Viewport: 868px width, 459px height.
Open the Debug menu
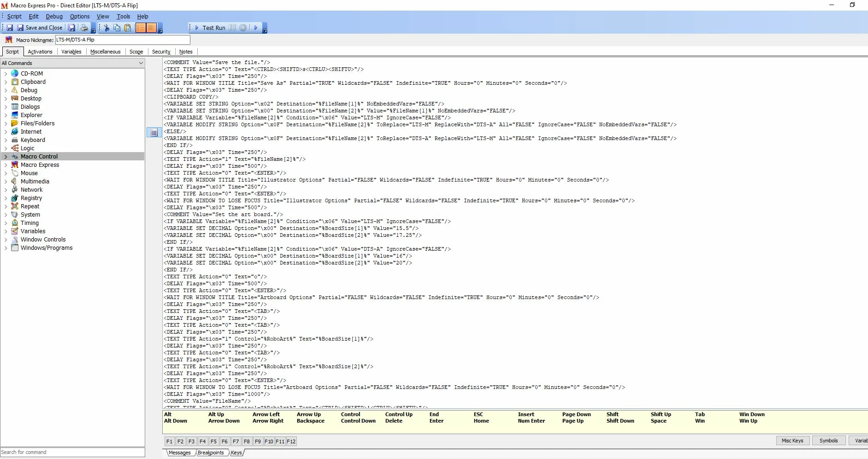(x=54, y=16)
